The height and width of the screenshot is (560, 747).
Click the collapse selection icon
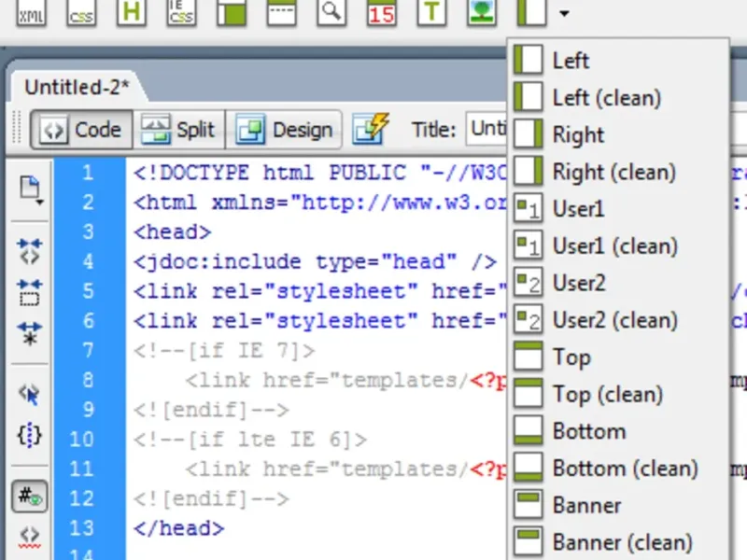point(30,293)
